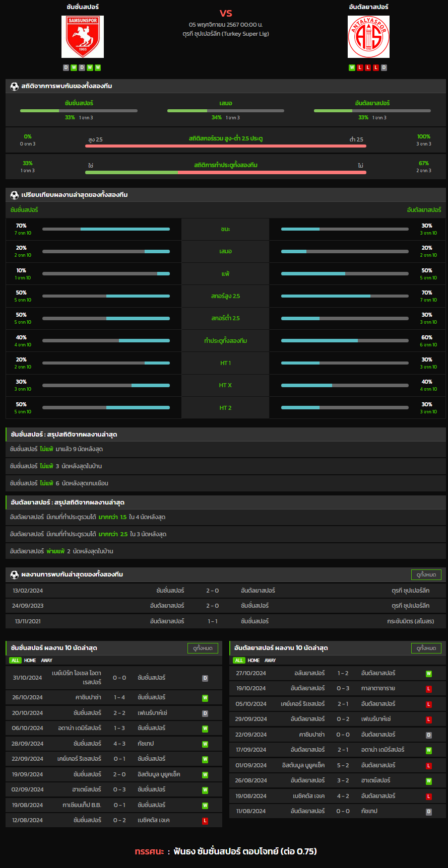The image size is (448, 868).
Task: Click the HT 1 comparison label
Action: [x=226, y=363]
